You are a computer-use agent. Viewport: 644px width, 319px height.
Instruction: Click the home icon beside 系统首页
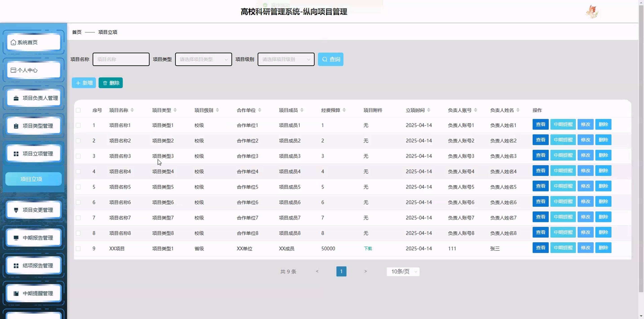13,42
